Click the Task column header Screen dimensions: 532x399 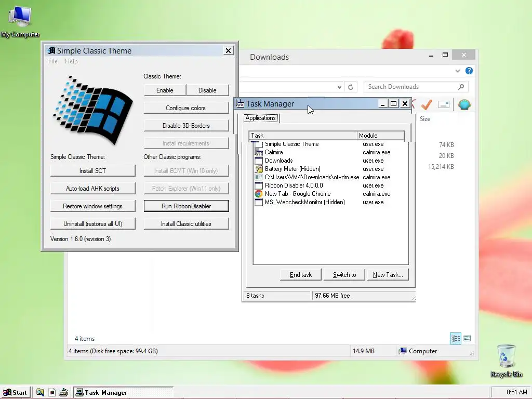(x=303, y=136)
